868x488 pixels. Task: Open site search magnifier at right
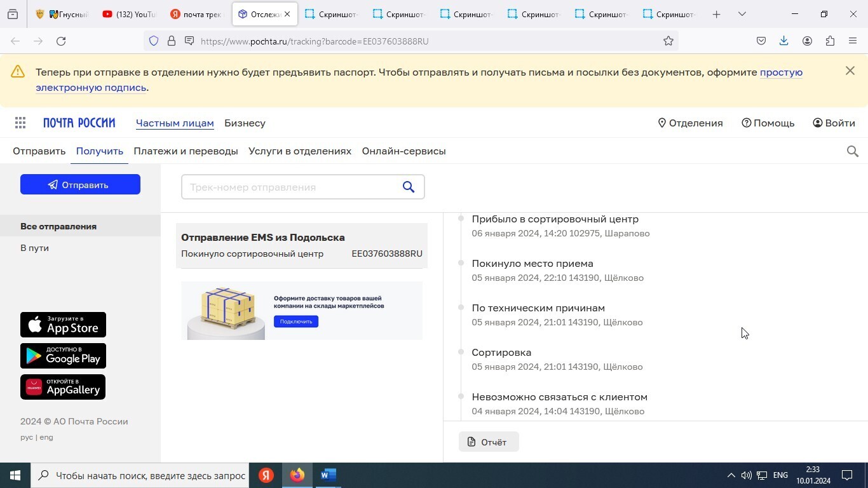pyautogui.click(x=853, y=151)
